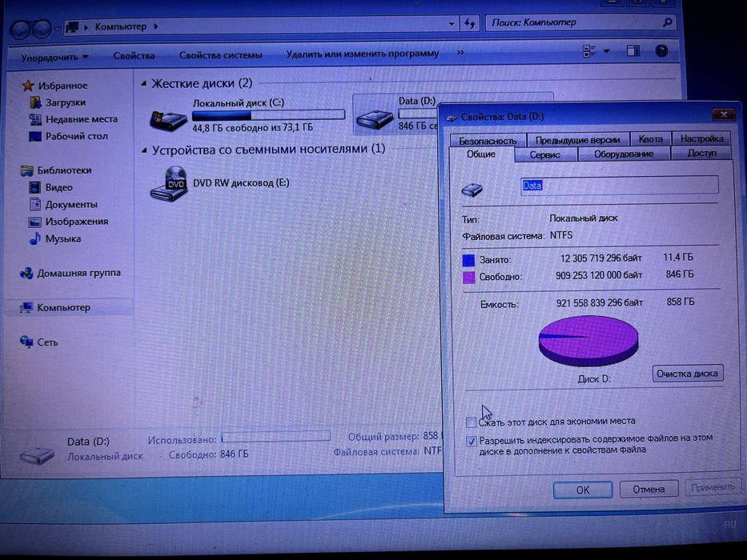The width and height of the screenshot is (747, 560).
Task: Open the Упорядочить dropdown menu
Action: [x=54, y=57]
